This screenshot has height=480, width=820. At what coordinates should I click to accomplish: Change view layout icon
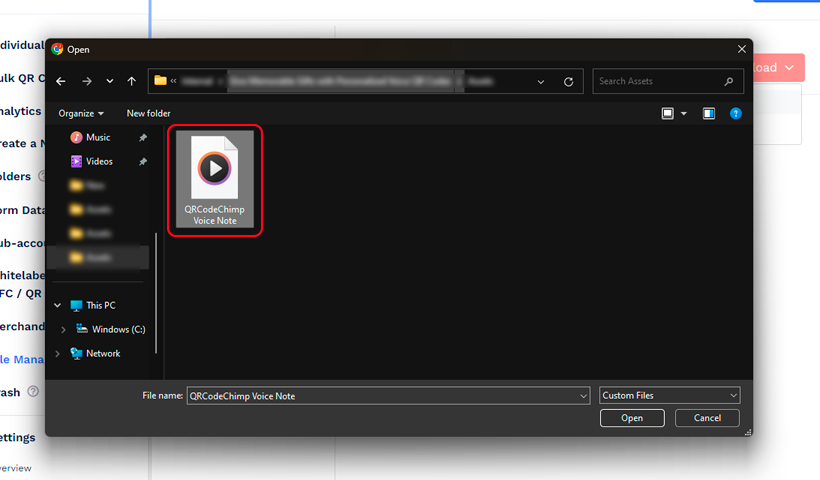[x=668, y=114]
